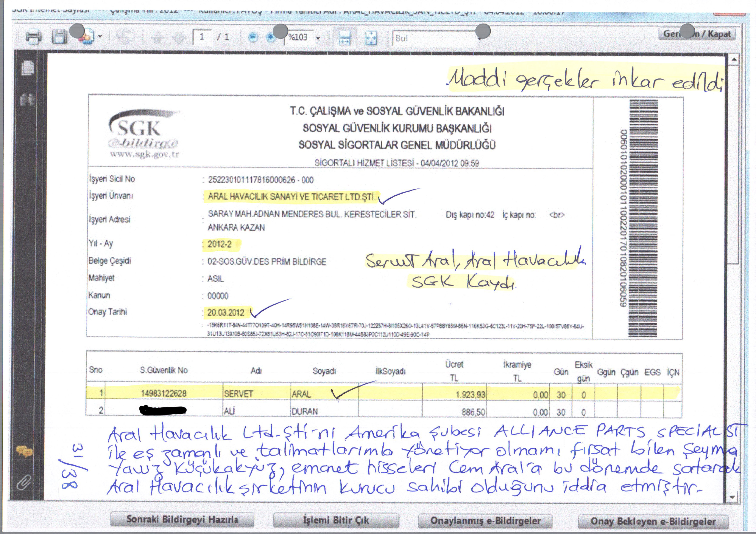Screen dimensions: 756x534
Task: Click Sonraki Bildirgeyi Hazırla button
Action: coord(182,520)
